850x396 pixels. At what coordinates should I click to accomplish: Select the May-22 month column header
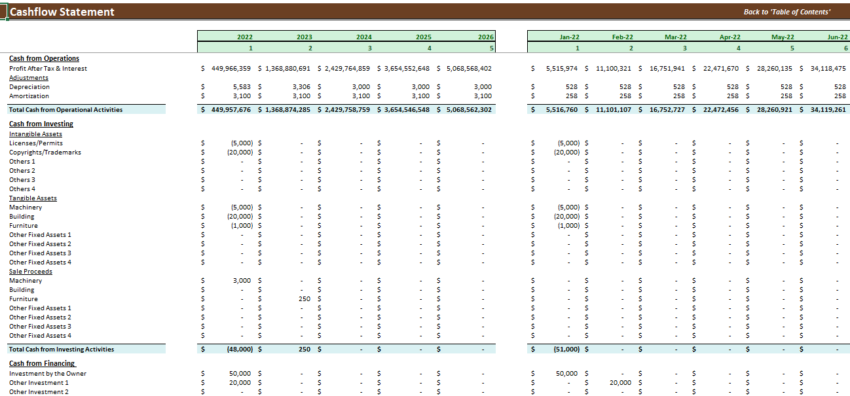783,37
